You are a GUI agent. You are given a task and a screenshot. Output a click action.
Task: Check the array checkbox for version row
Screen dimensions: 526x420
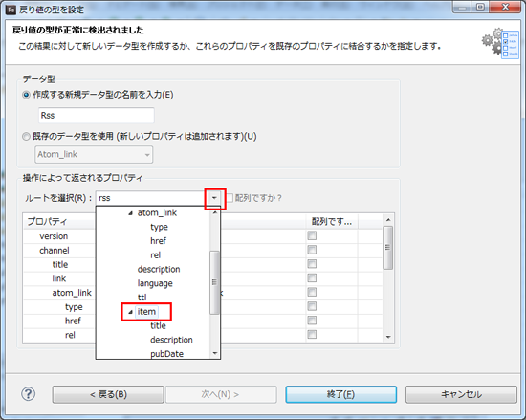pyautogui.click(x=312, y=235)
